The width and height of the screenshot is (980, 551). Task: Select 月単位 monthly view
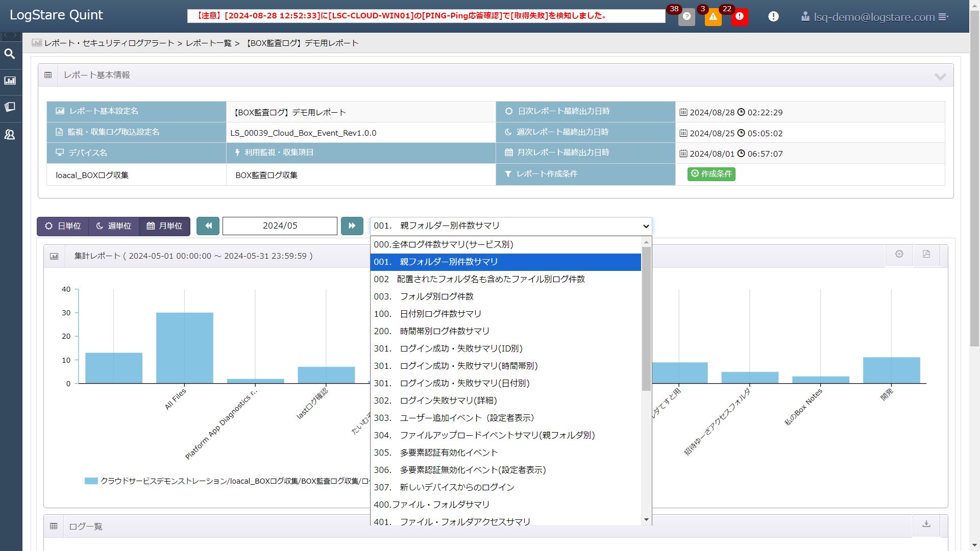[164, 226]
